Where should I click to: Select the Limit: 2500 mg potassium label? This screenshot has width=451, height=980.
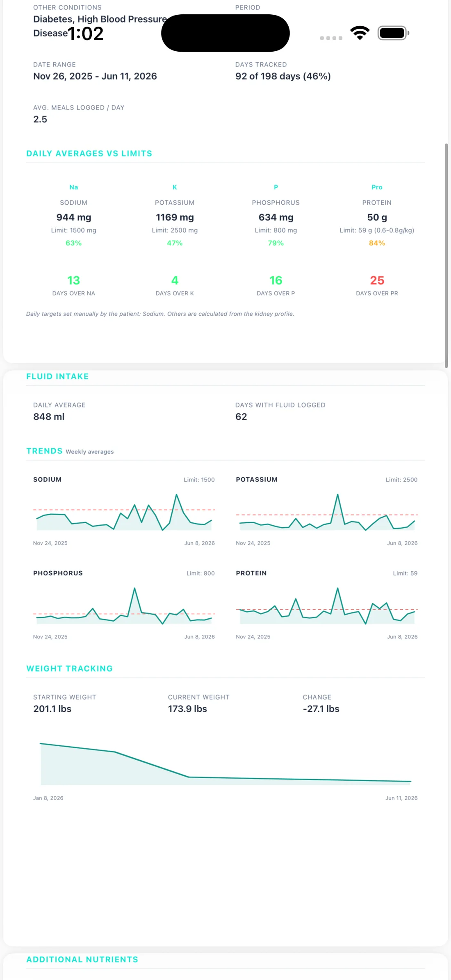[175, 230]
